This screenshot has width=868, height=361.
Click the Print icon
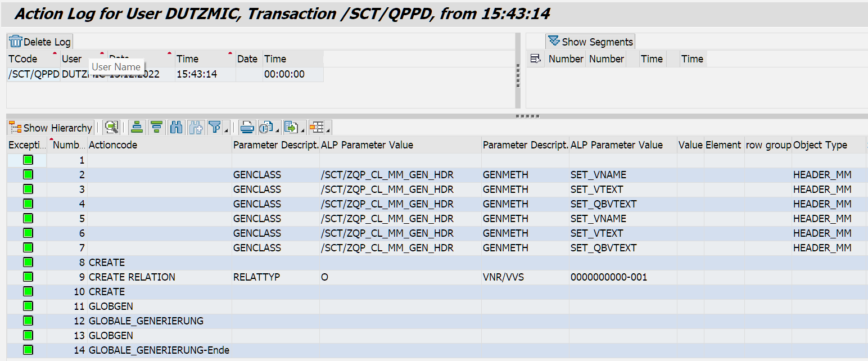(247, 128)
